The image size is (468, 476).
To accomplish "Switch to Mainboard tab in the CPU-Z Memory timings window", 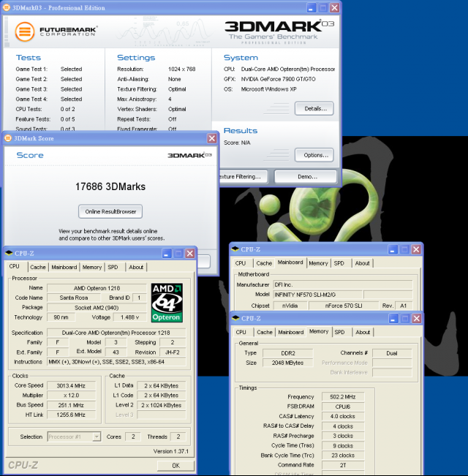I will pos(291,332).
